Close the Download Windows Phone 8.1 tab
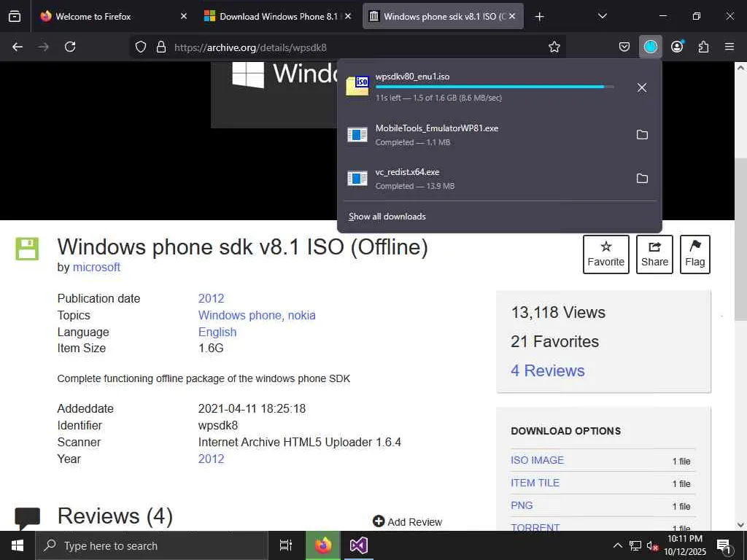Image resolution: width=747 pixels, height=560 pixels. click(348, 16)
